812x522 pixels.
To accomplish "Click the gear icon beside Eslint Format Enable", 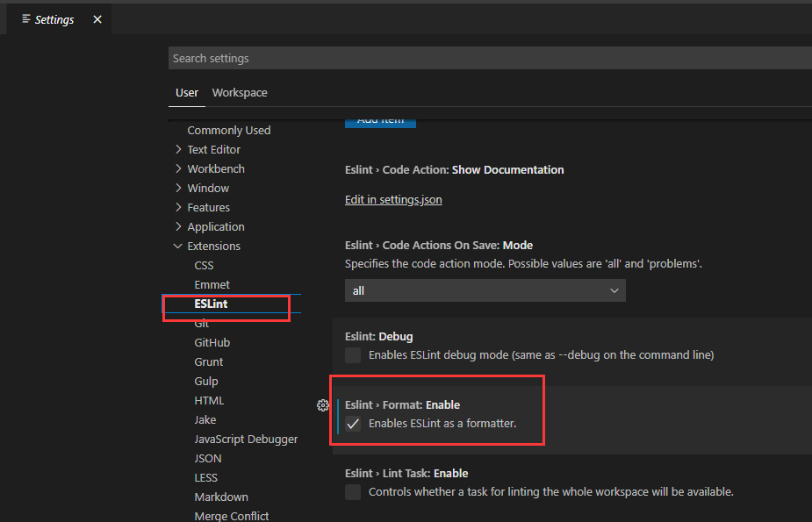I will 323,405.
